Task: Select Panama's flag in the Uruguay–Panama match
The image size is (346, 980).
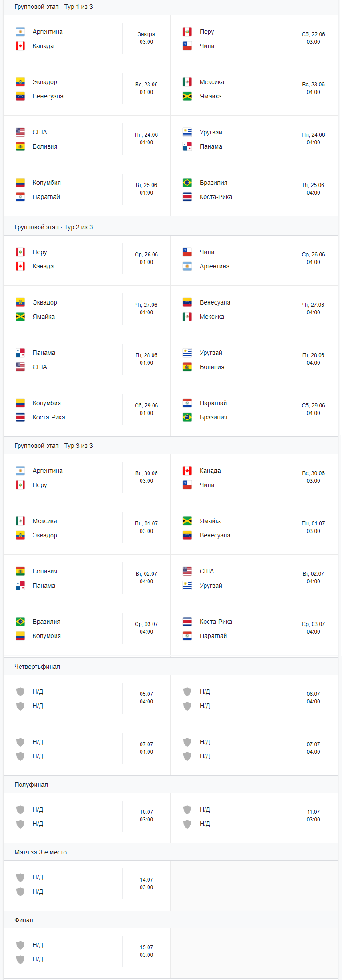Action: tap(187, 146)
